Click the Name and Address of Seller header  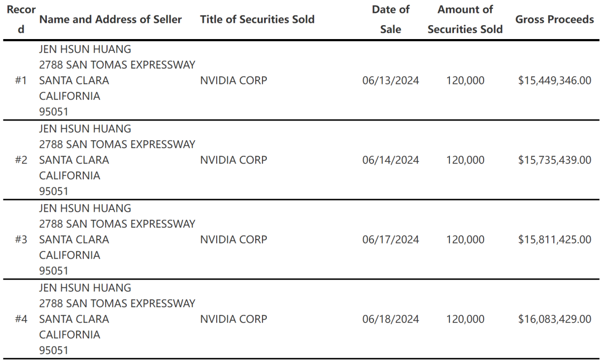(x=111, y=20)
